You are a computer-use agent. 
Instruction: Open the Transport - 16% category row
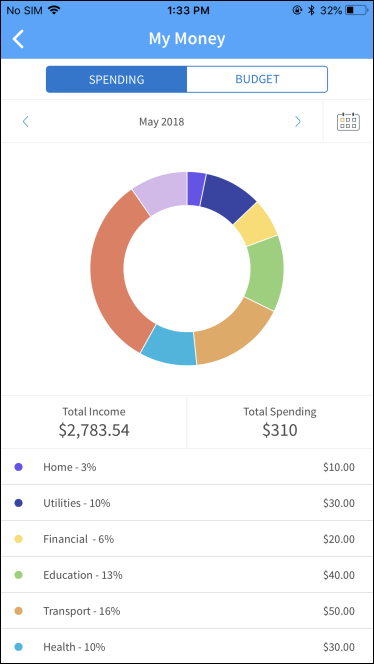pyautogui.click(x=187, y=611)
